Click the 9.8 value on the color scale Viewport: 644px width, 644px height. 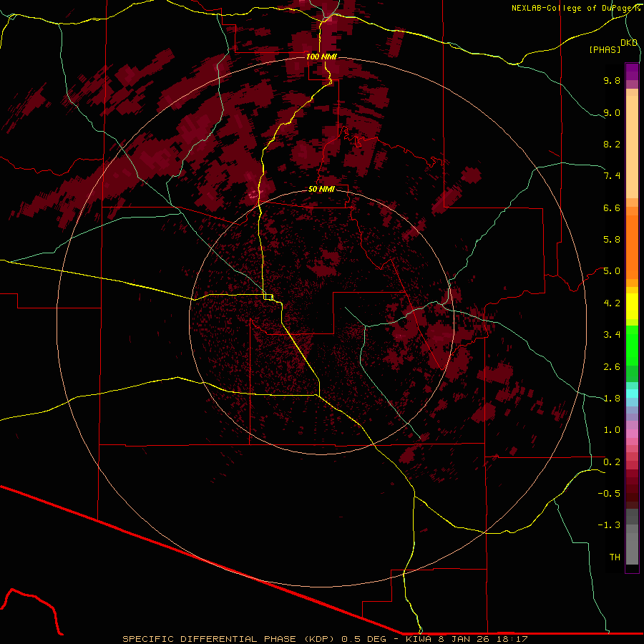[x=612, y=80]
